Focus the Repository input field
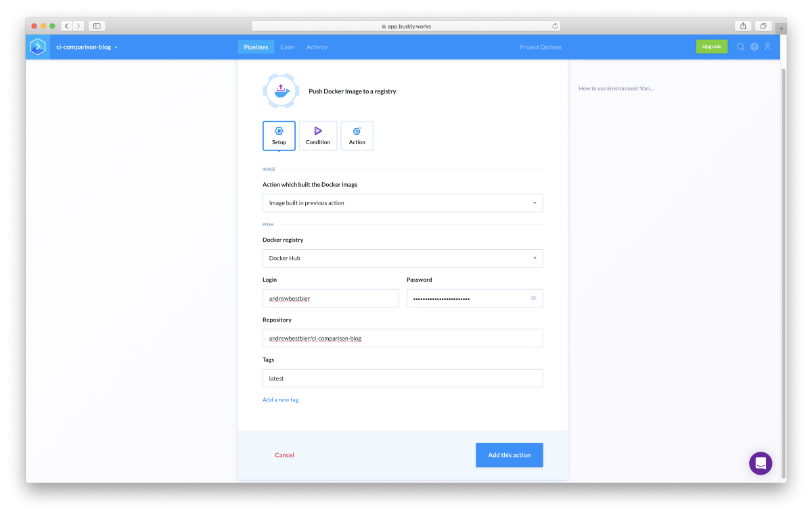The image size is (812, 516). [403, 338]
